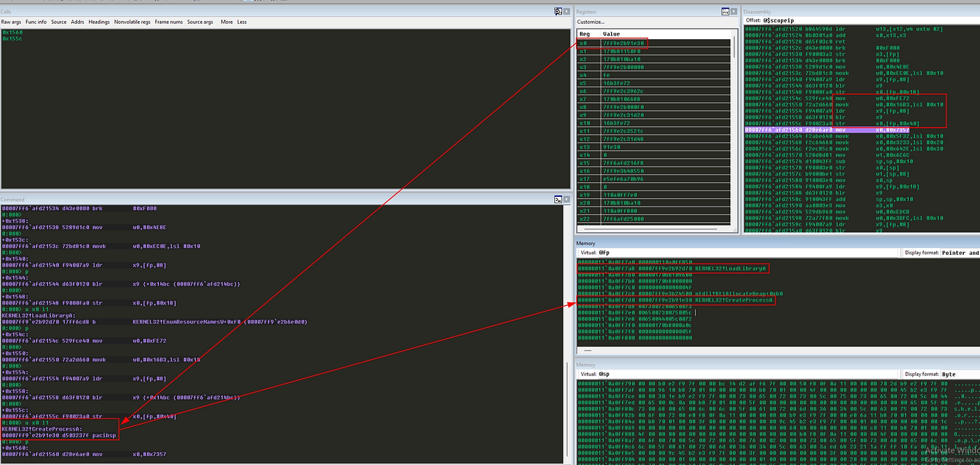
Task: Open Display format dropdown showing Pointer and
Action: [960, 253]
